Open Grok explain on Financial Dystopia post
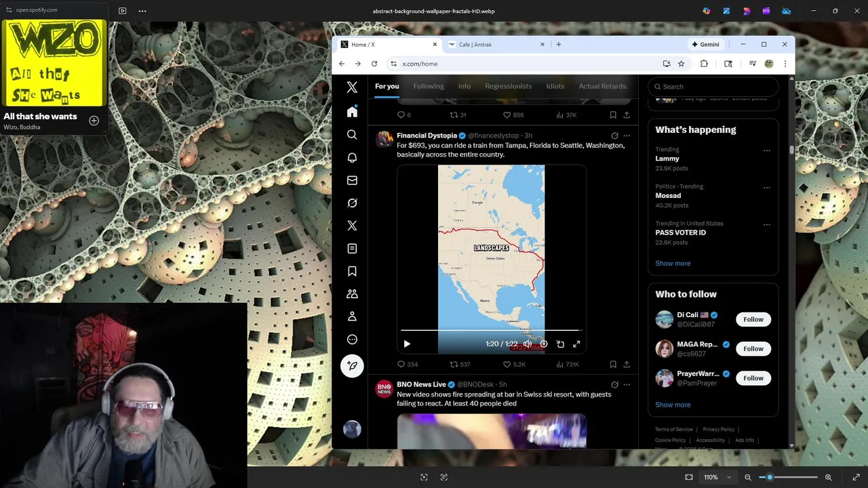The width and height of the screenshot is (868, 488). (x=614, y=136)
